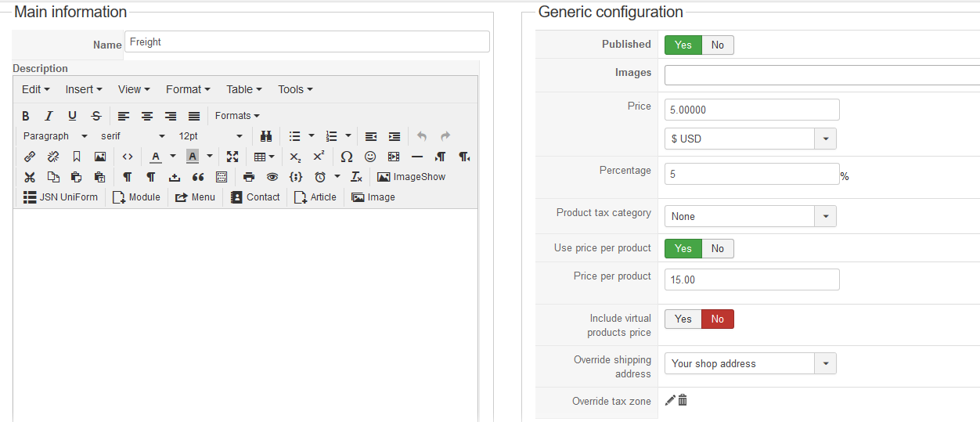The height and width of the screenshot is (422, 980).
Task: Toggle fullscreen editor mode
Action: pos(232,157)
